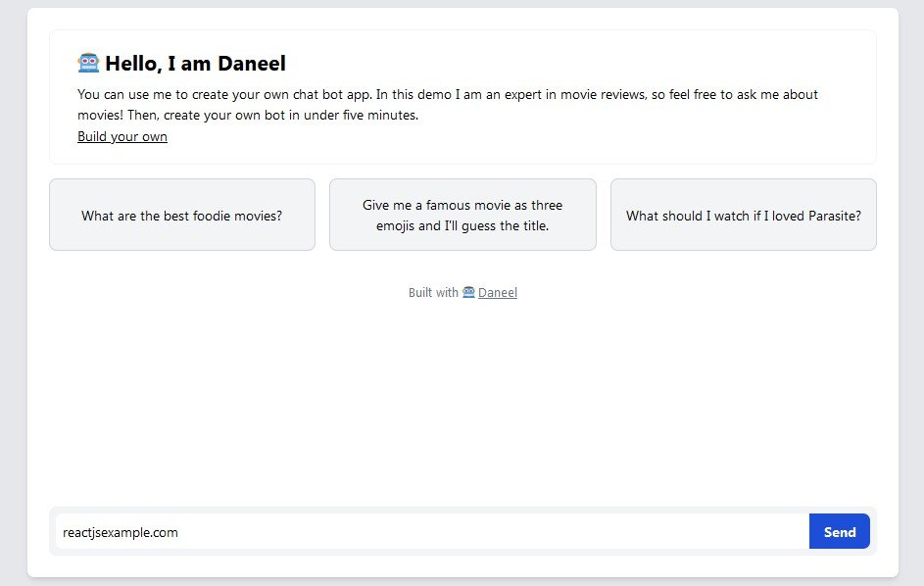The width and height of the screenshot is (924, 586).
Task: Click the word "Parasite" in the third suggestion
Action: [x=835, y=216]
